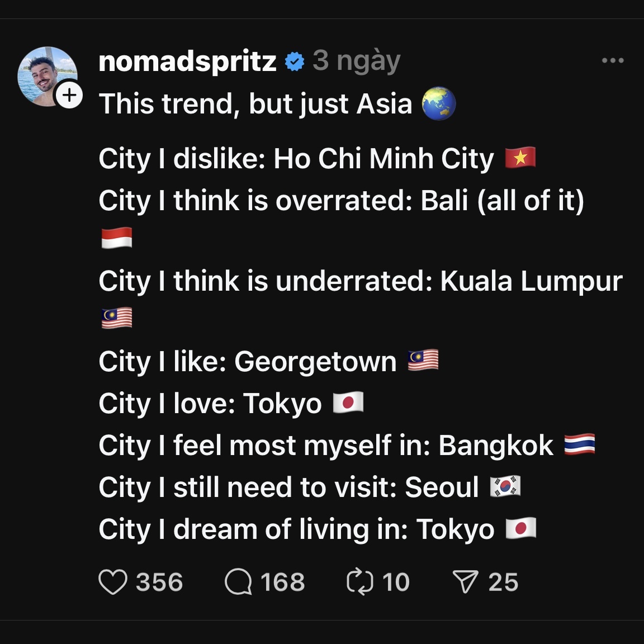Open replies via the comment bubble icon
The width and height of the screenshot is (644, 644).
pos(238,582)
